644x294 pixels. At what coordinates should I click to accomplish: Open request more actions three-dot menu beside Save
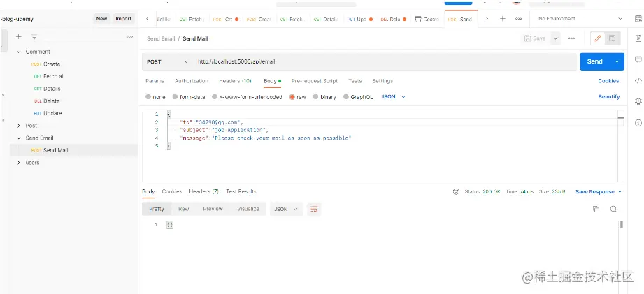pos(571,38)
